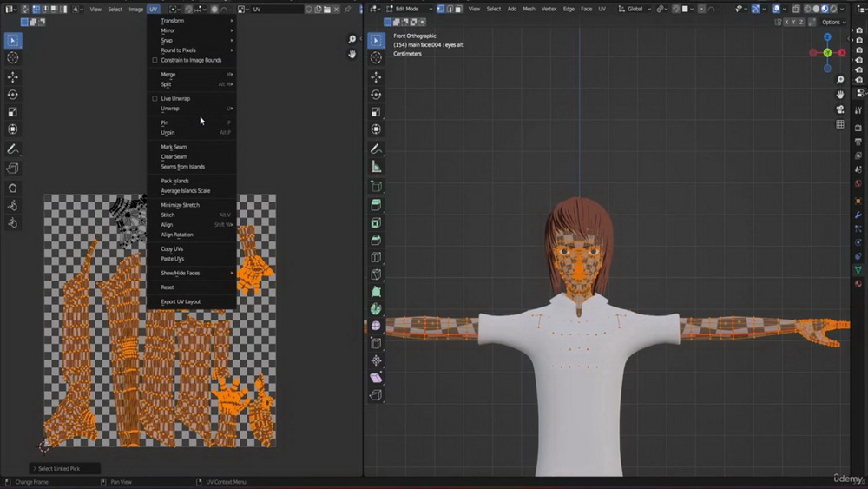Toggle pin image icon in UV editor header
The image size is (868, 489).
(x=348, y=9)
